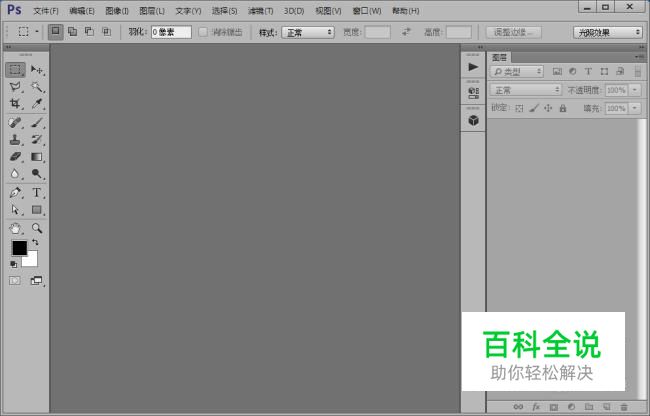The width and height of the screenshot is (650, 416).
Task: Swap foreground and background colors
Action: [x=35, y=242]
